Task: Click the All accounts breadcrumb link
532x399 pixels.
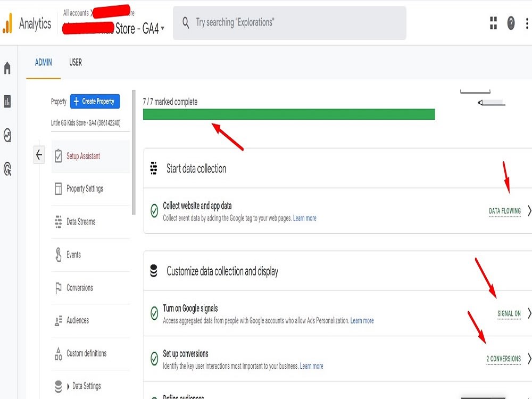Action: [76, 13]
